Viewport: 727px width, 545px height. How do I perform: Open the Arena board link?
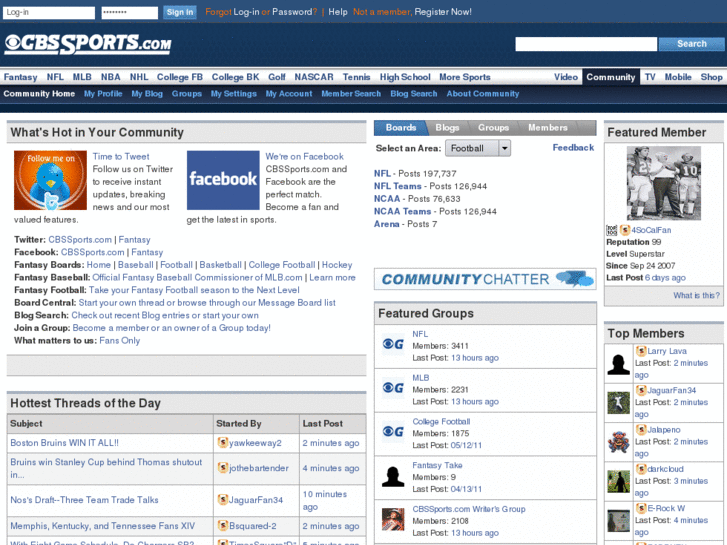[386, 224]
